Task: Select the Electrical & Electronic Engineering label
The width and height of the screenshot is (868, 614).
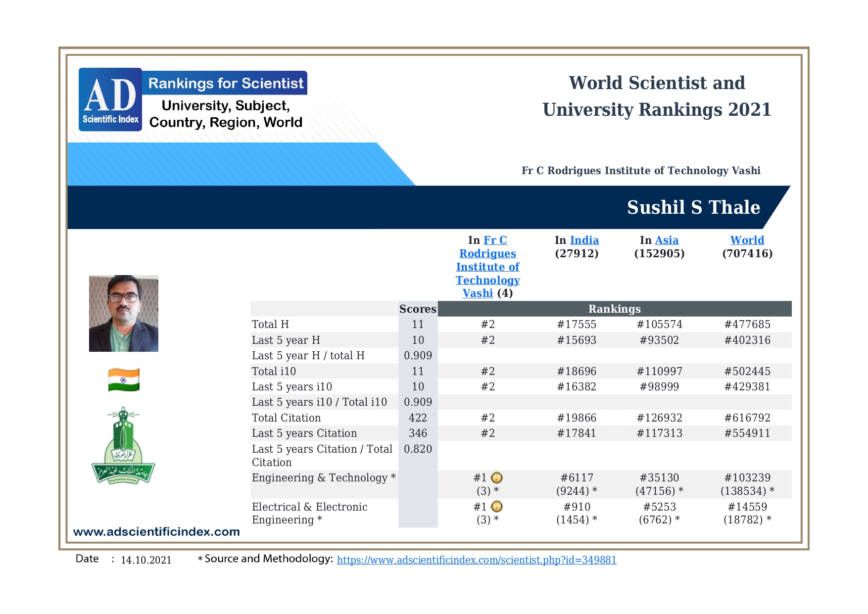Action: (309, 514)
